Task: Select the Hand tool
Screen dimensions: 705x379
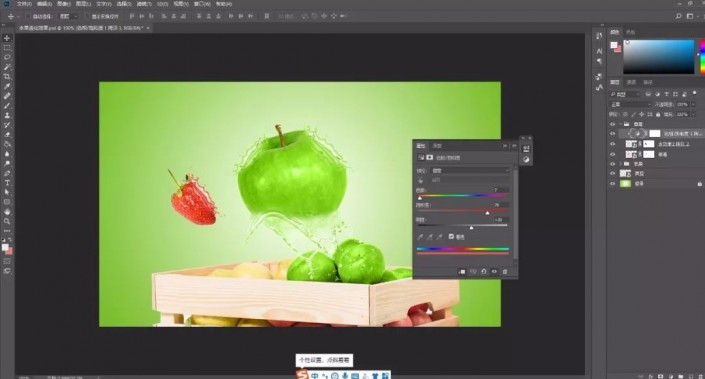Action: click(7, 212)
